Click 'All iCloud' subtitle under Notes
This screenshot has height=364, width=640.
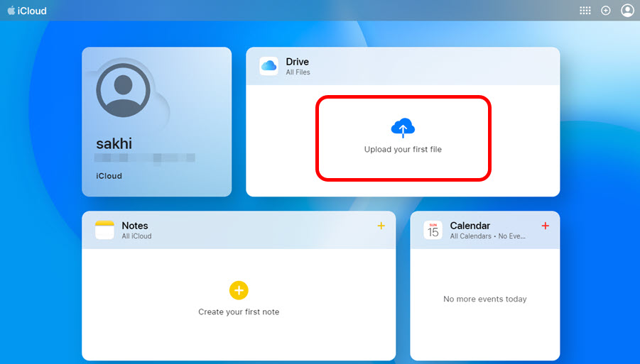pyautogui.click(x=136, y=236)
